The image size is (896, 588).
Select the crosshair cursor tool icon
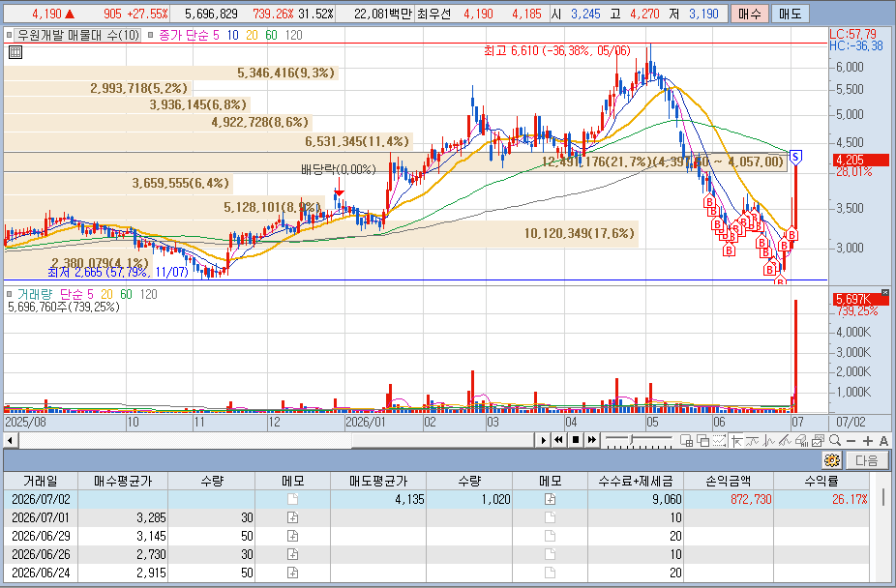[737, 441]
